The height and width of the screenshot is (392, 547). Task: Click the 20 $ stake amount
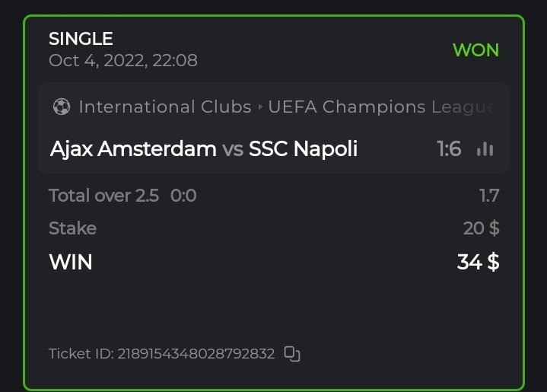481,228
